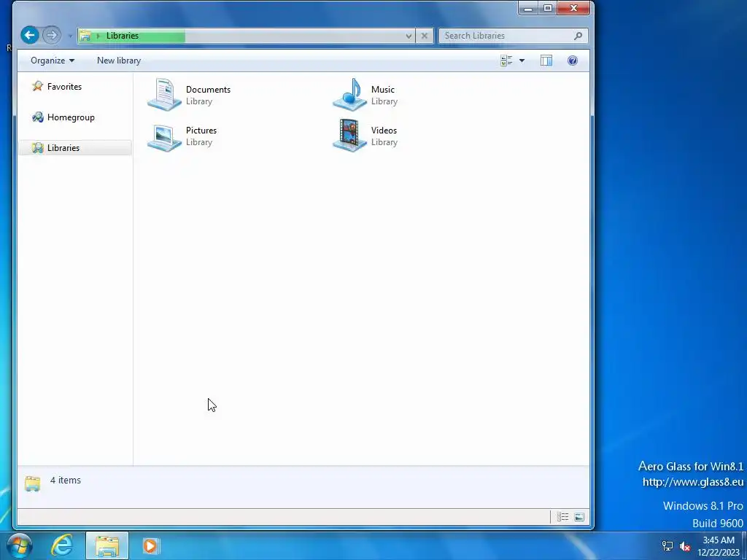The image size is (747, 560).
Task: Change view with the view icon
Action: (x=506, y=61)
